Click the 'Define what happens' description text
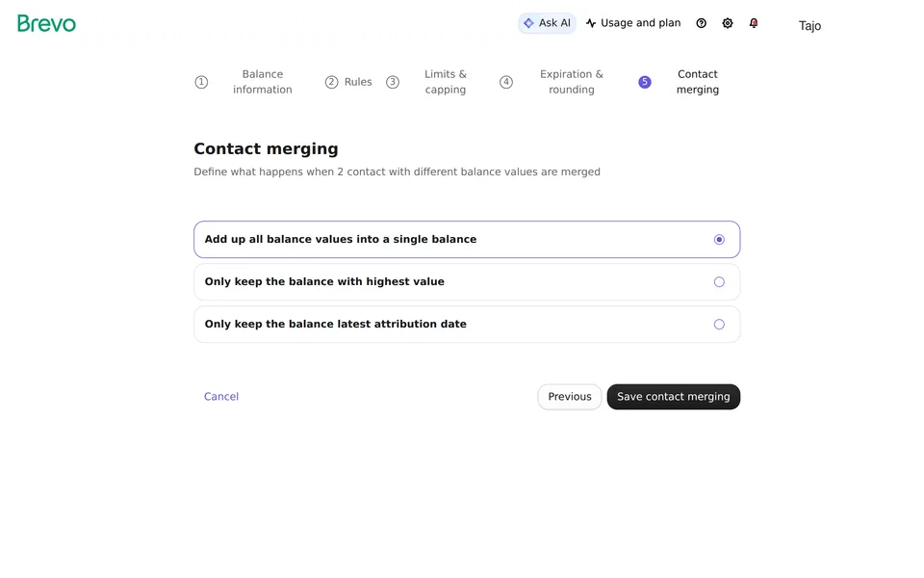The image size is (924, 578). [x=398, y=172]
